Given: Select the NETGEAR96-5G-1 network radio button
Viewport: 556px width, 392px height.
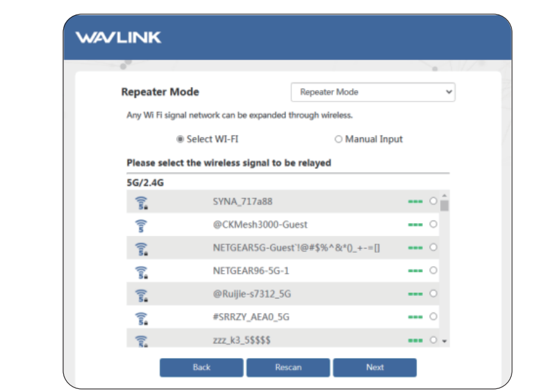Looking at the screenshot, I should pos(433,270).
